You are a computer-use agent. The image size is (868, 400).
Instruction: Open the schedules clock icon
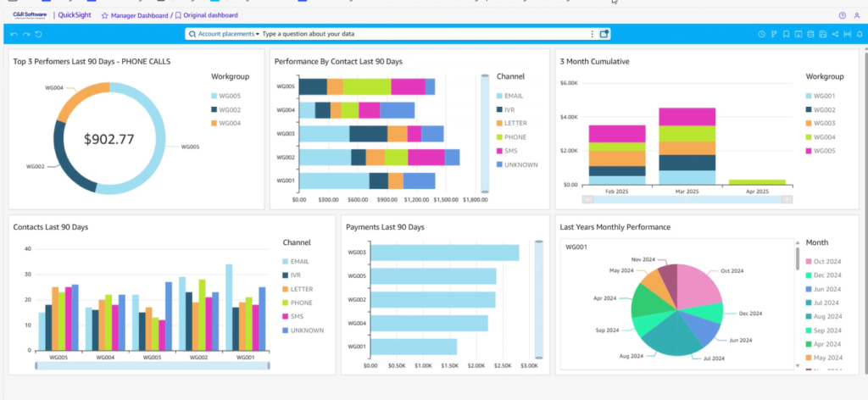tap(761, 34)
